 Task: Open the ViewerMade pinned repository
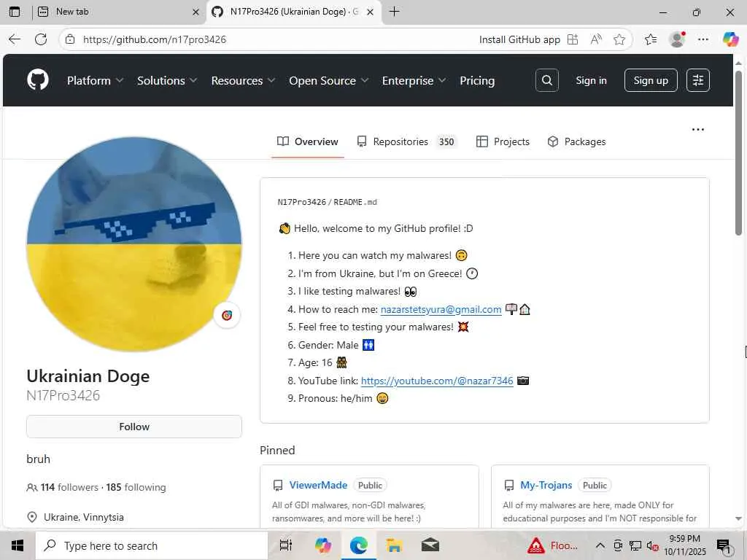point(318,485)
